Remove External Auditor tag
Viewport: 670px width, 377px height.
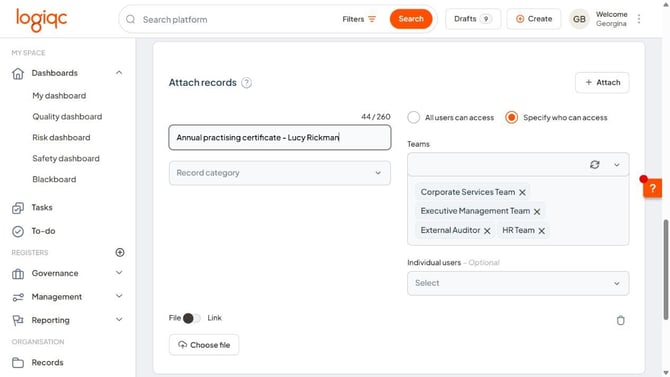(x=487, y=231)
